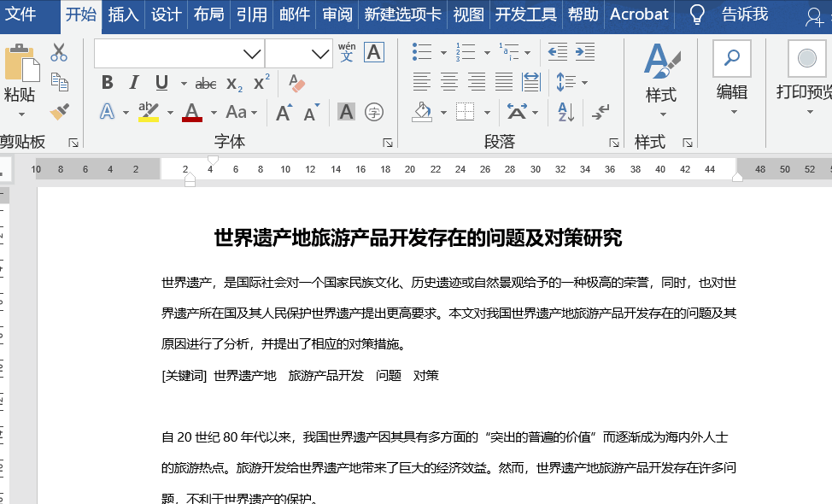Click the Sort A-Z icon
The height and width of the screenshot is (504, 832).
point(566,112)
